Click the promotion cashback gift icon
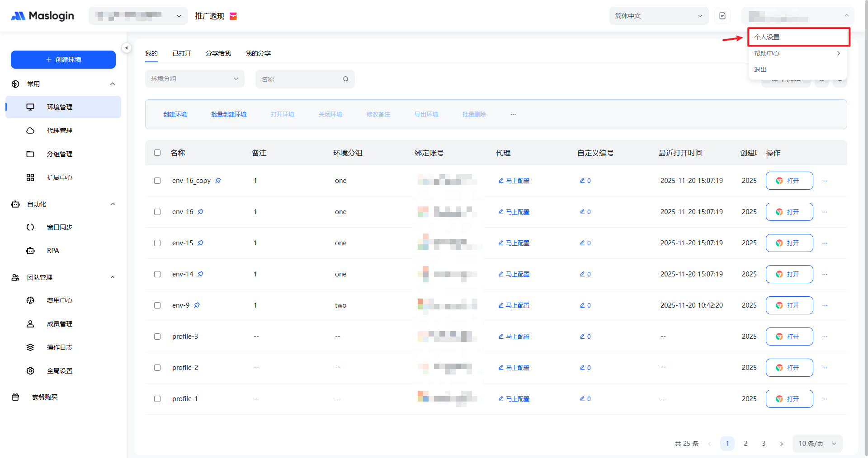 coord(233,16)
